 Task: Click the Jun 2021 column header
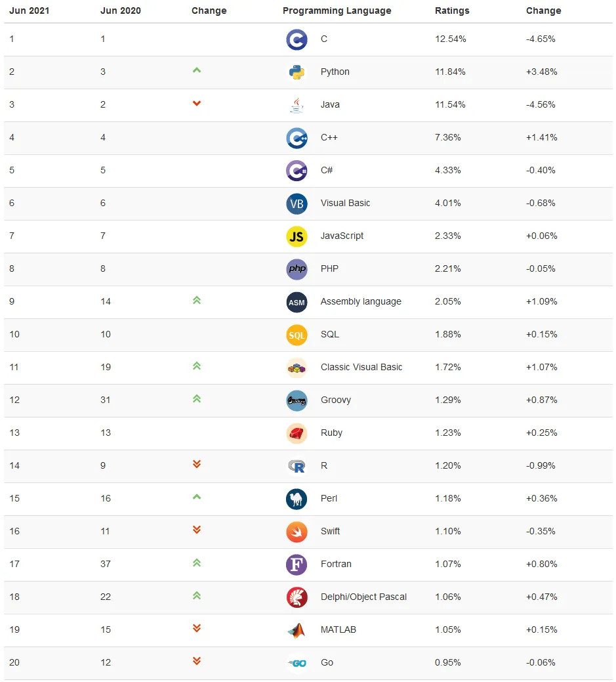[29, 11]
